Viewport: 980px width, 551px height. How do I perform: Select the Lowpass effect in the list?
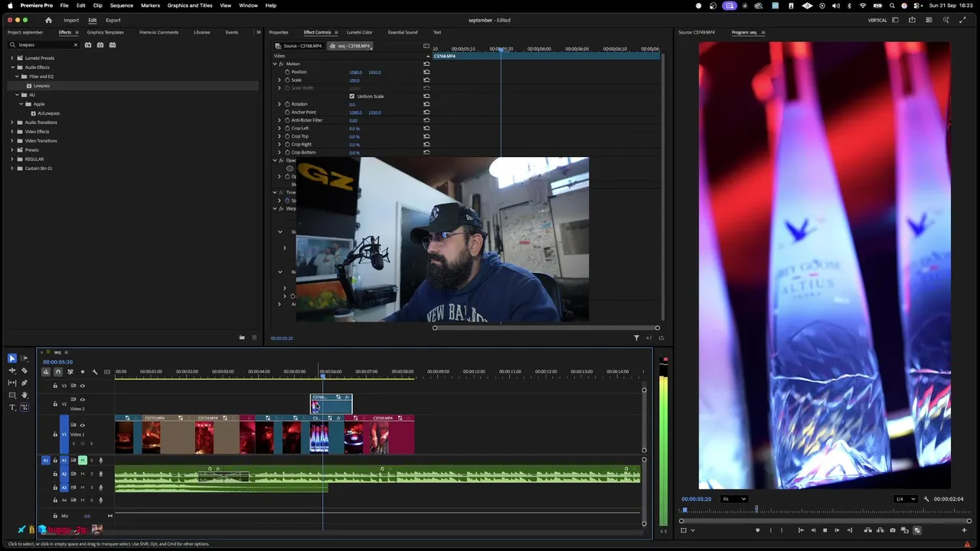(41, 86)
